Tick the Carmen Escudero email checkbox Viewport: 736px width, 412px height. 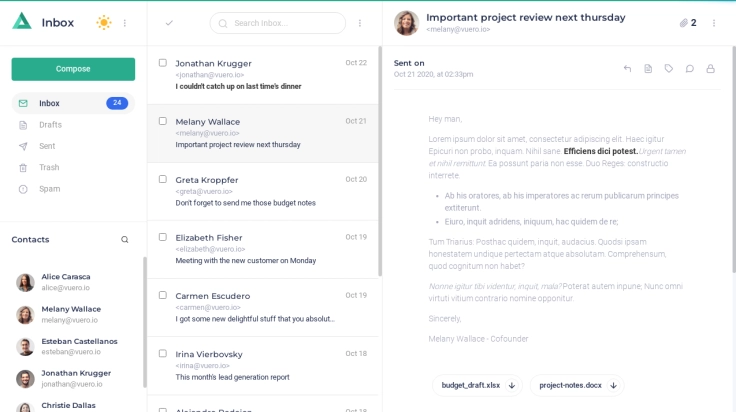point(163,295)
